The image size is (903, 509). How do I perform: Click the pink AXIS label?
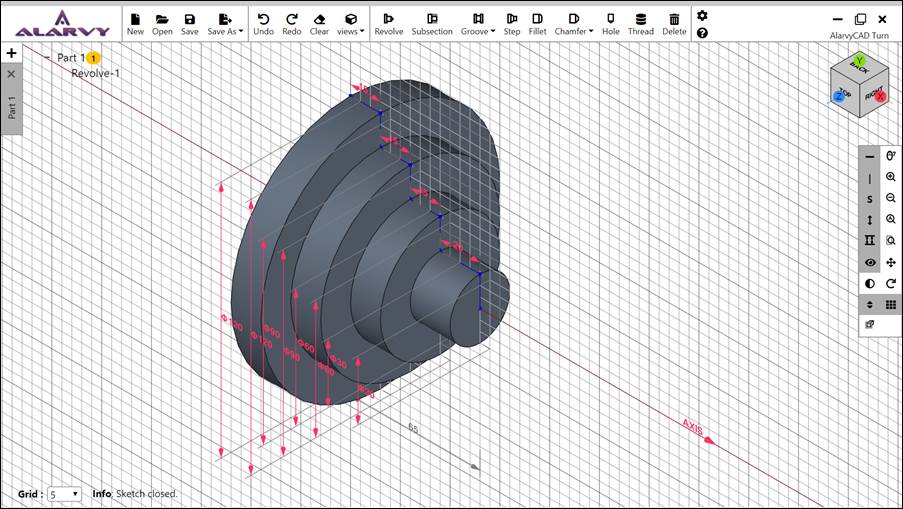coord(693,427)
